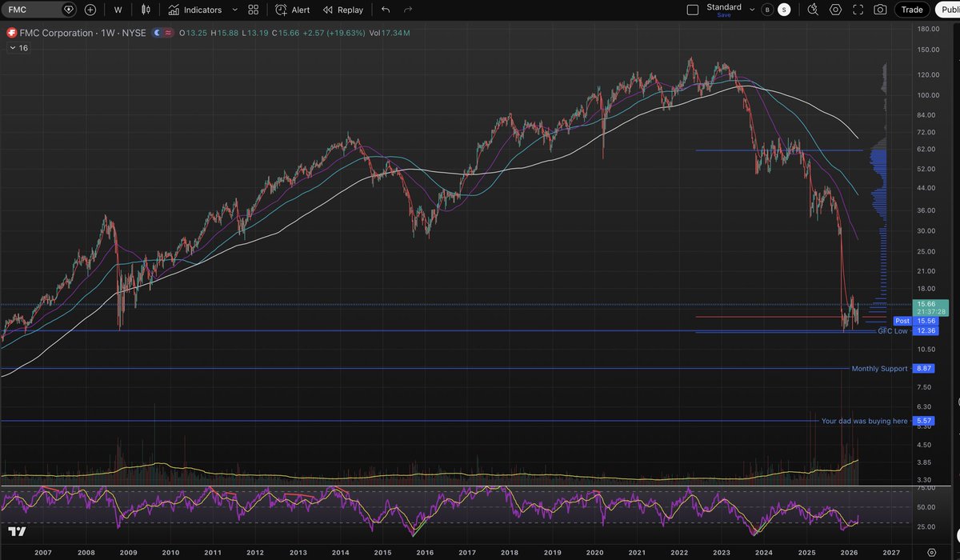960x560 pixels.
Task: Enter fullscreen mode
Action: (858, 10)
